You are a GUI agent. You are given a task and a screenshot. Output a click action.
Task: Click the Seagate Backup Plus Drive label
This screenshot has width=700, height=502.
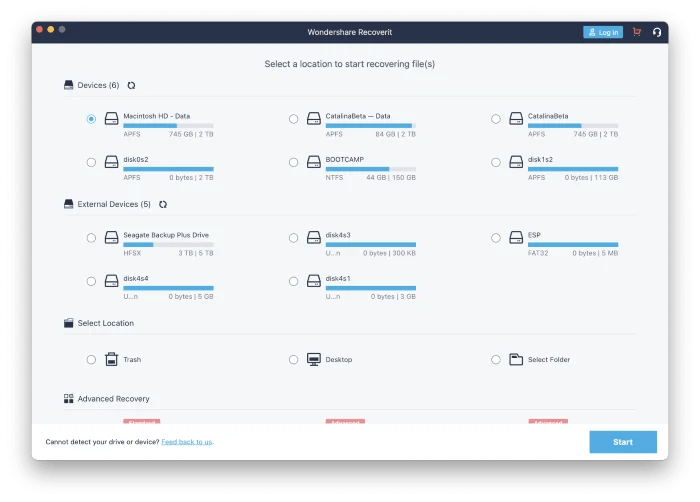[166, 234]
